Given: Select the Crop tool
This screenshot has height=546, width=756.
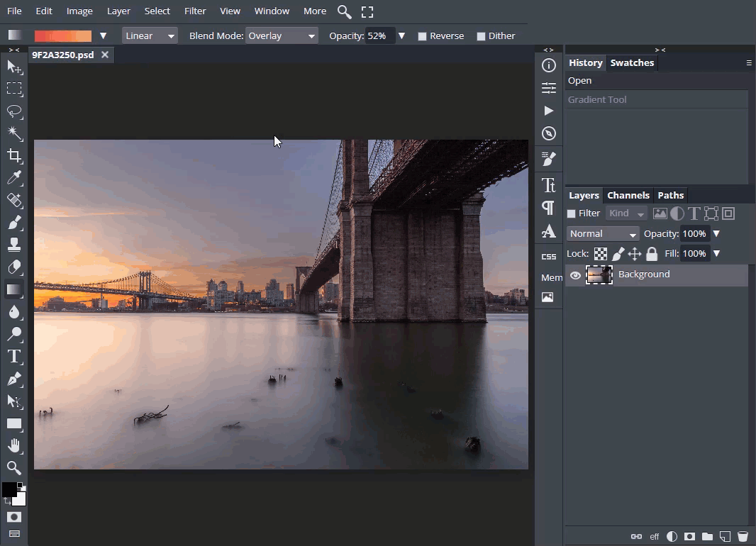Looking at the screenshot, I should point(14,156).
